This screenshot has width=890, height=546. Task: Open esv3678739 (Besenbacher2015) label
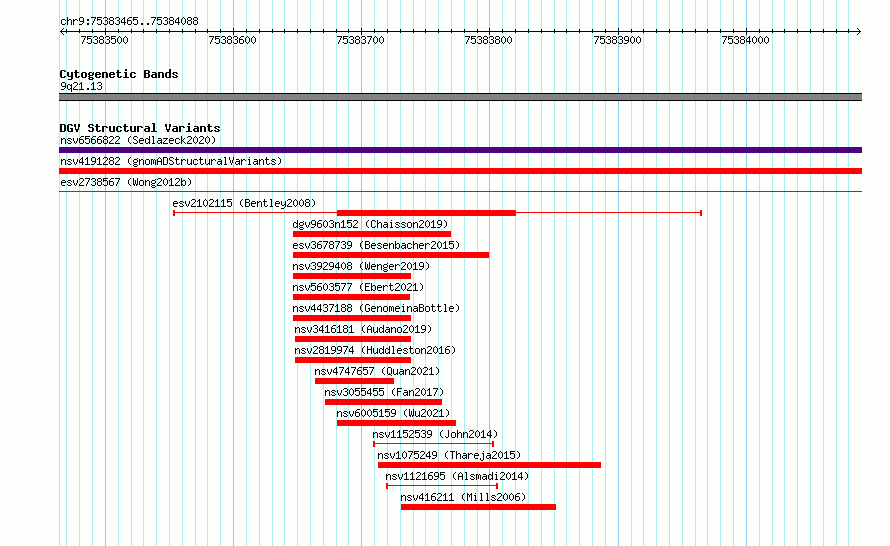tap(376, 245)
